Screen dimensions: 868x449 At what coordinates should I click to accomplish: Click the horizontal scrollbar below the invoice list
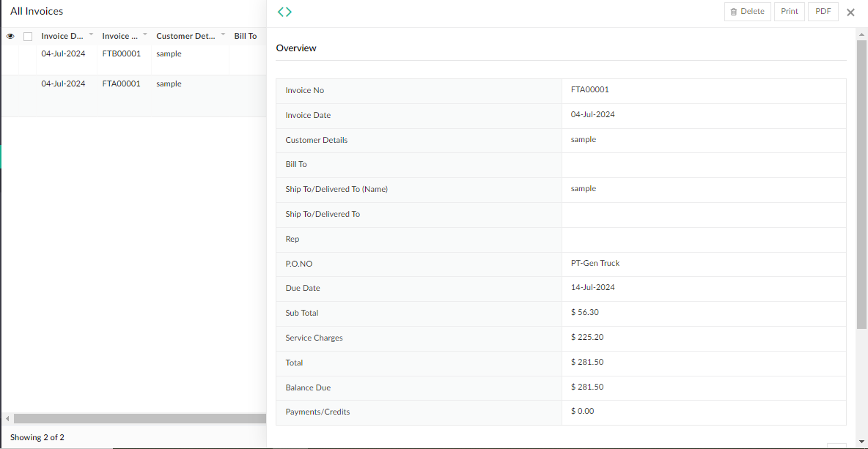point(136,418)
